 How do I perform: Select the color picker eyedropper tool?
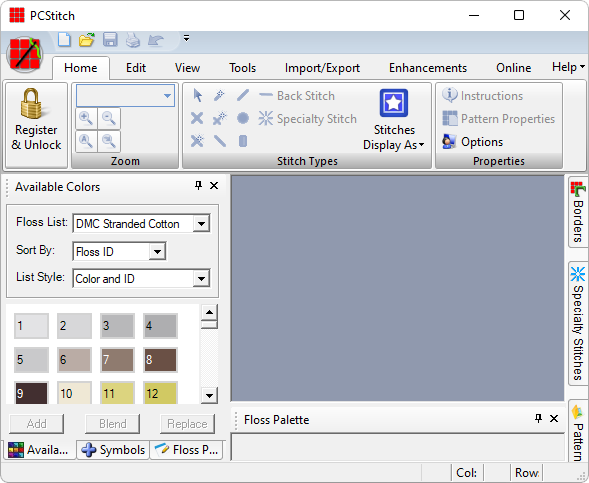click(219, 95)
